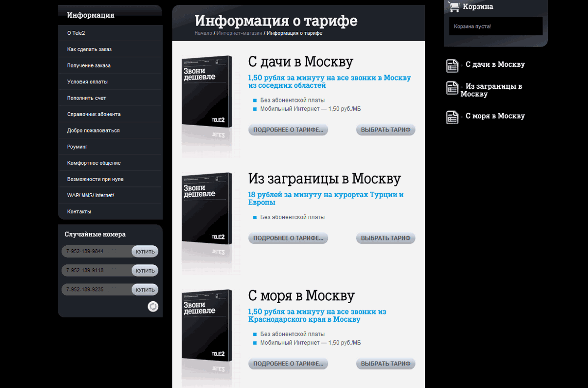This screenshot has width=588, height=388.
Task: Click the «Корзина пуста!» cart message
Action: pos(472,26)
